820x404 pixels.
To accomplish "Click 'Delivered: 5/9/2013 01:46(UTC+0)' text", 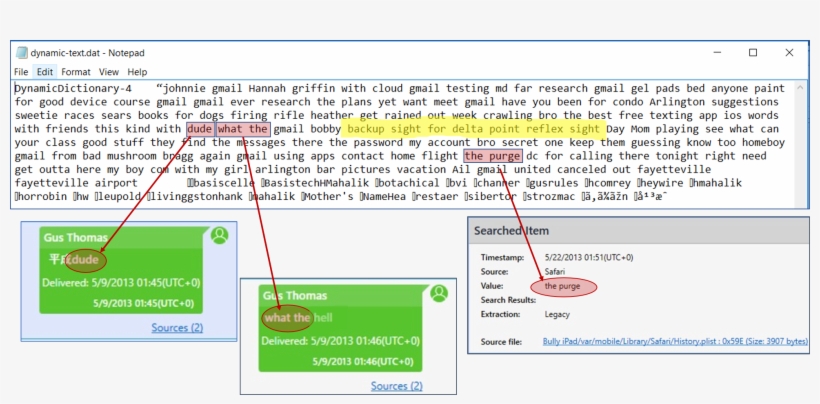I will tap(340, 341).
